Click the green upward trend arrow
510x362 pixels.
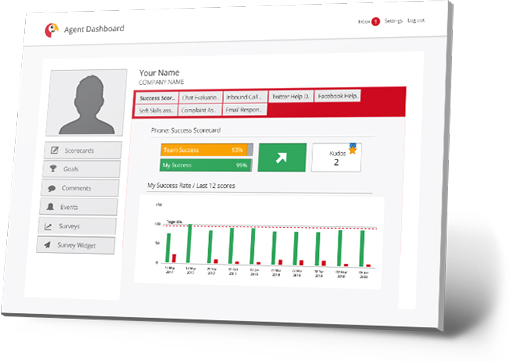282,158
